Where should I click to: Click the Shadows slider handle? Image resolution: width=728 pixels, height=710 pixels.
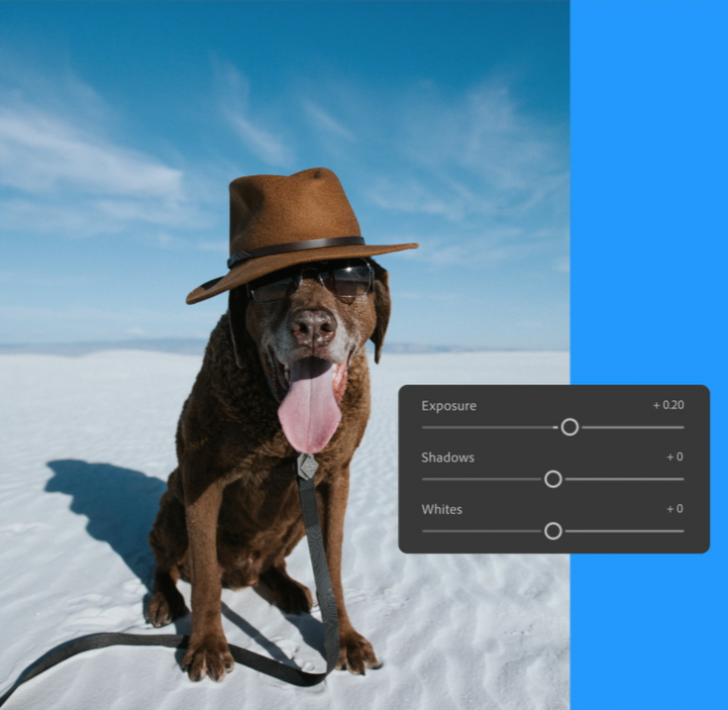point(553,479)
